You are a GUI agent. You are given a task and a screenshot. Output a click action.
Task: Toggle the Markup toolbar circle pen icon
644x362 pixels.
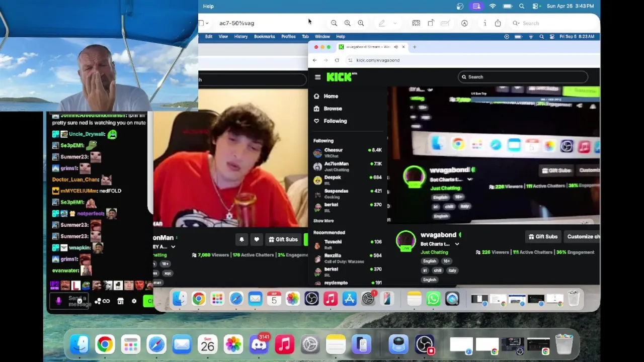pos(464,23)
